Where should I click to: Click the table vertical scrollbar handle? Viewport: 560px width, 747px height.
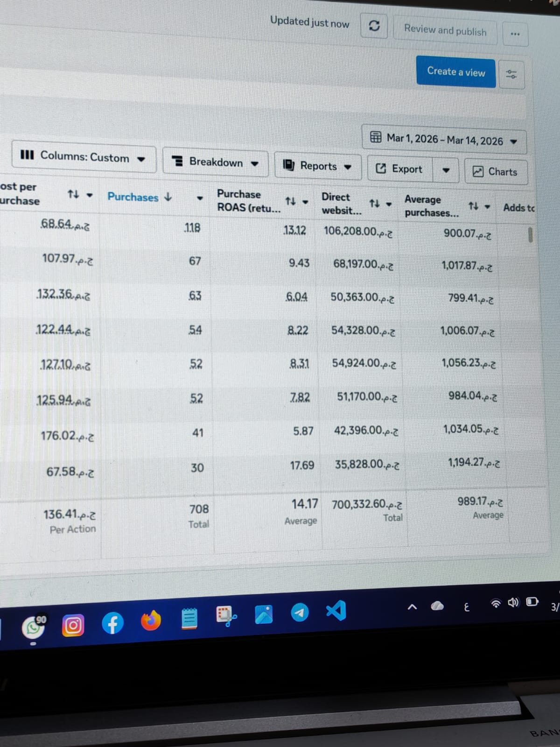click(530, 235)
